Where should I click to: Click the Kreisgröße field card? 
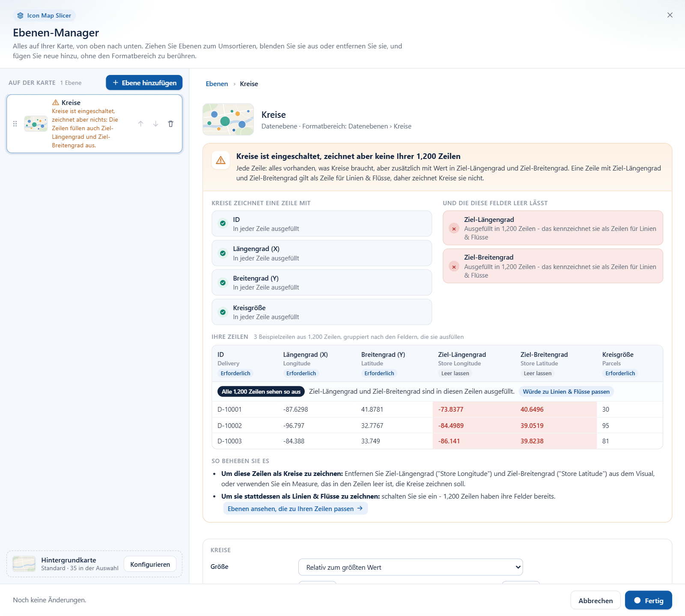(x=322, y=312)
